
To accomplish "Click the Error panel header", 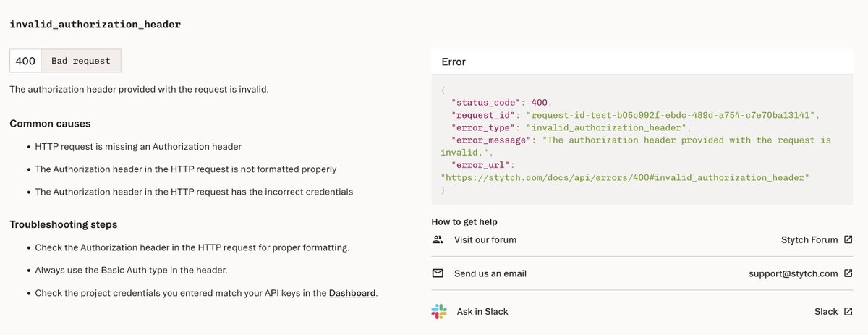I will click(642, 62).
